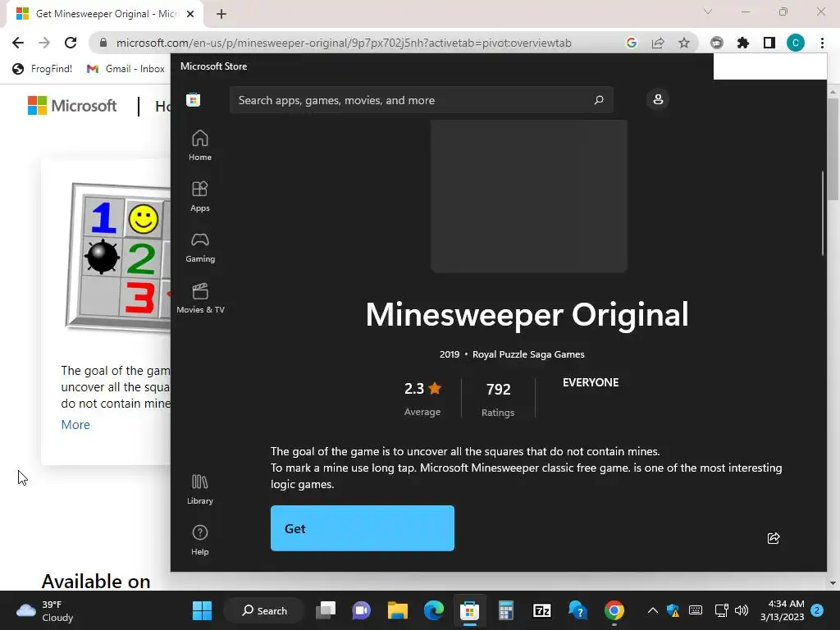Open taskbar Search box
This screenshot has height=630, width=840.
(265, 610)
